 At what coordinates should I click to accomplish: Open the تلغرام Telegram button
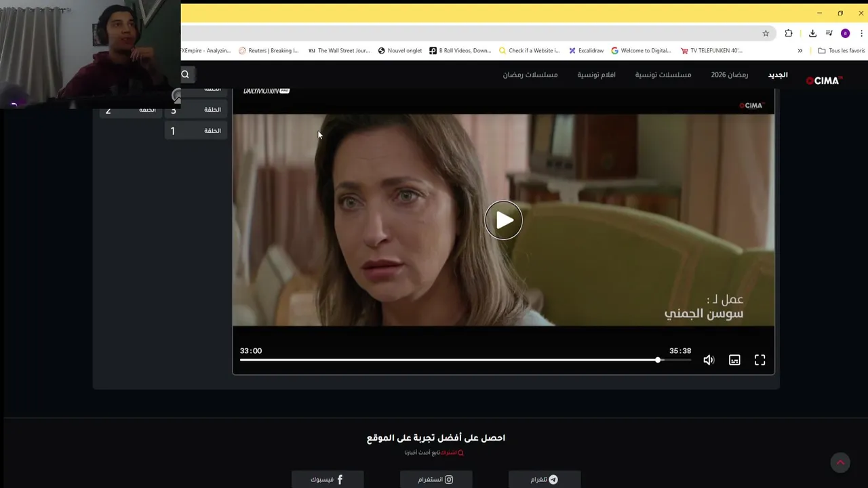tap(545, 479)
